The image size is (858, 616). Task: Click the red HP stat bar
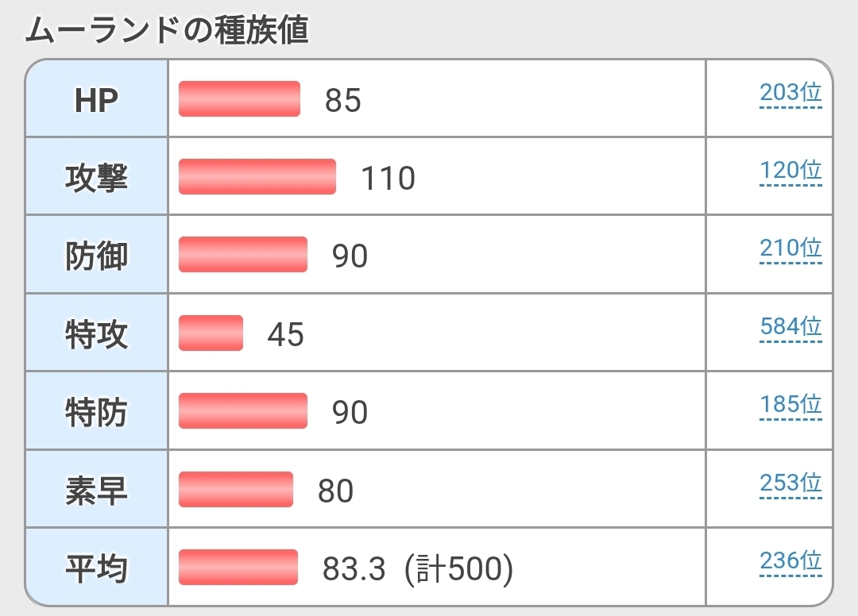pos(239,99)
